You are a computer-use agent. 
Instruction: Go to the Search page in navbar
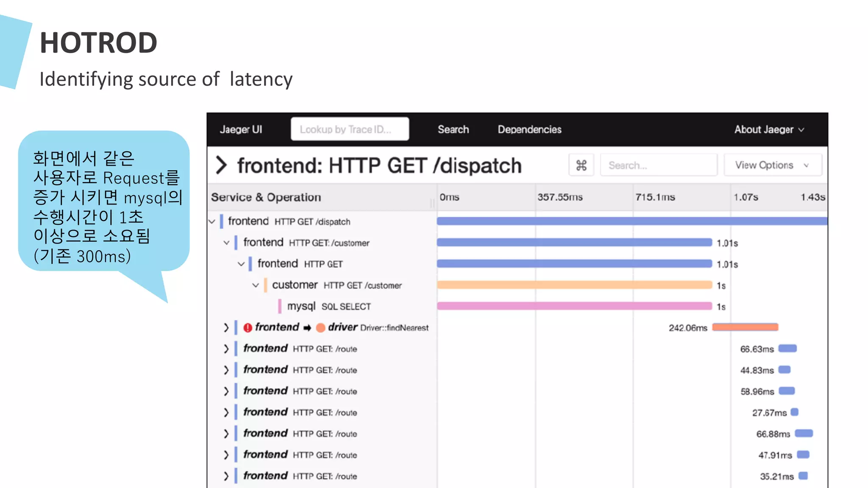(x=453, y=130)
